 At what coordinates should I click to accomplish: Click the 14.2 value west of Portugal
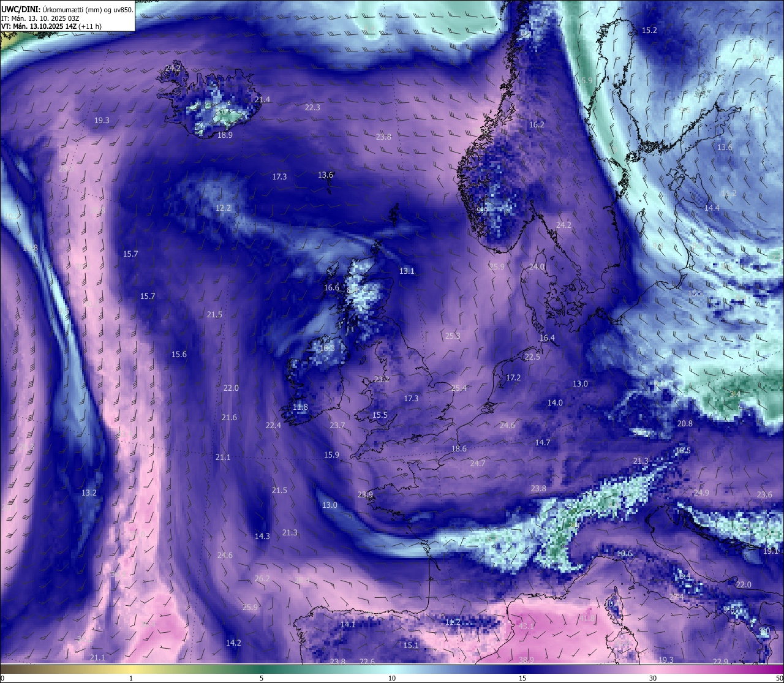[x=233, y=643]
